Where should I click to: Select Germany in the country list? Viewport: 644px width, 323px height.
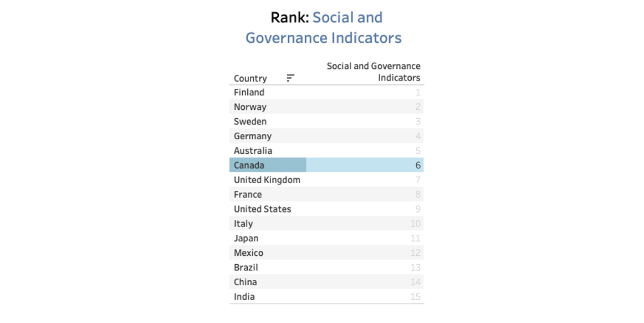(x=253, y=136)
